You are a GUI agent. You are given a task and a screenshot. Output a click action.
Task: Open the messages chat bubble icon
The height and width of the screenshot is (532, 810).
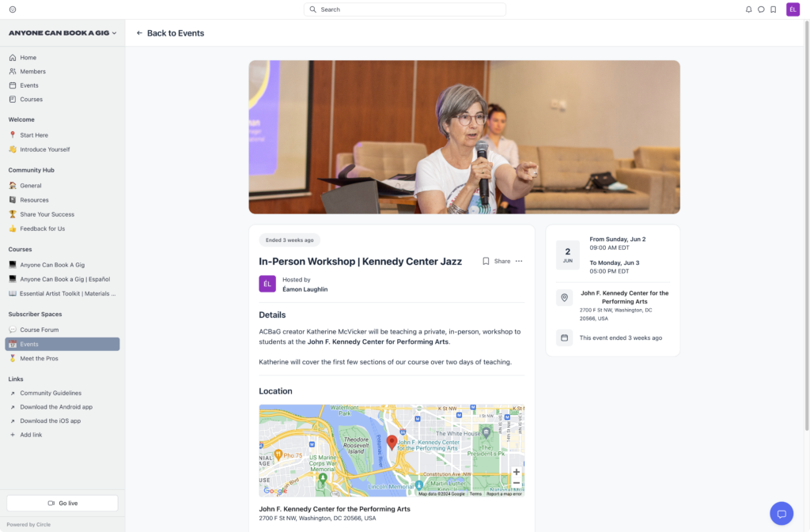761,9
